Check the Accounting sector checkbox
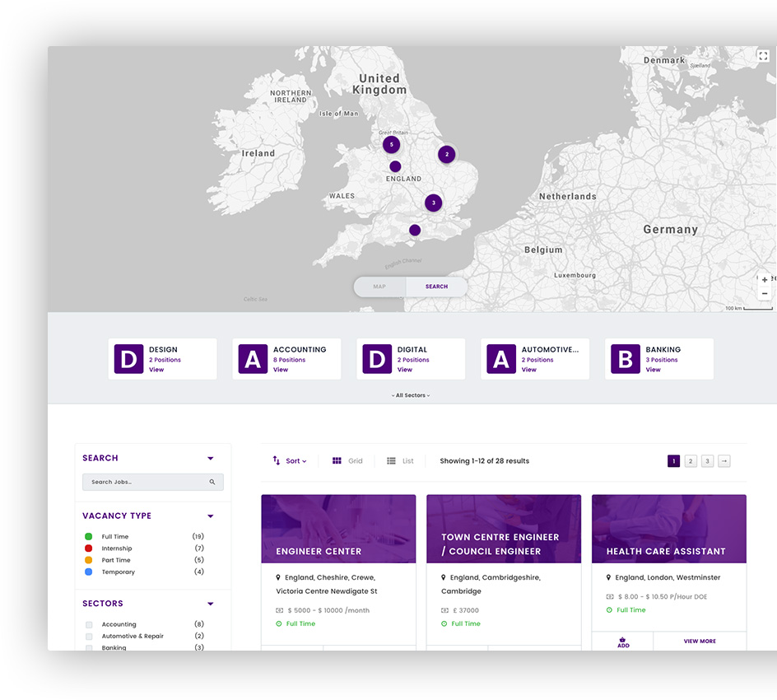The width and height of the screenshot is (777, 700). click(88, 624)
